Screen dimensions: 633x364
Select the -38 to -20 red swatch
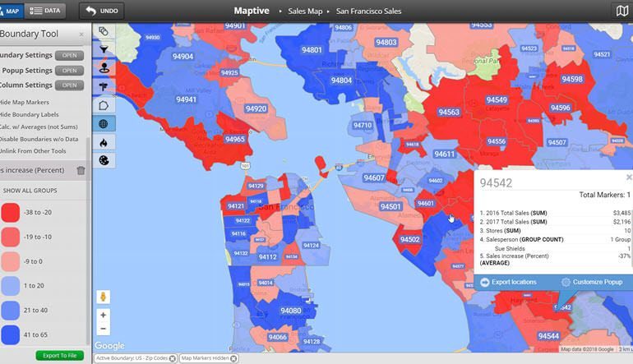(11, 213)
